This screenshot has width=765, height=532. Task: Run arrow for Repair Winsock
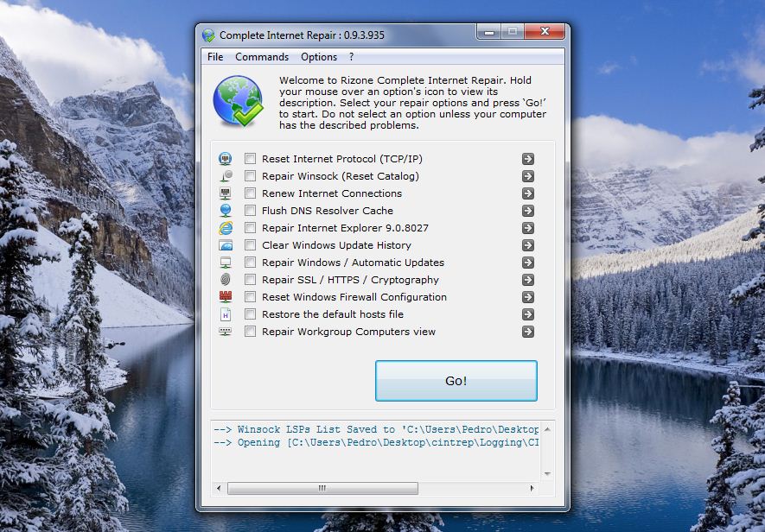click(x=528, y=176)
